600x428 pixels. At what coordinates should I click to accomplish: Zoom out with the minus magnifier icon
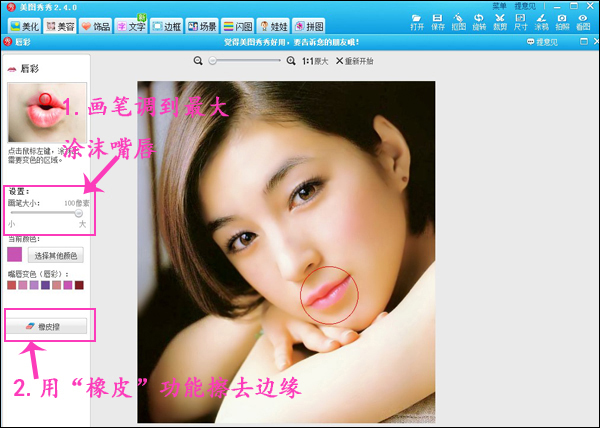(200, 61)
